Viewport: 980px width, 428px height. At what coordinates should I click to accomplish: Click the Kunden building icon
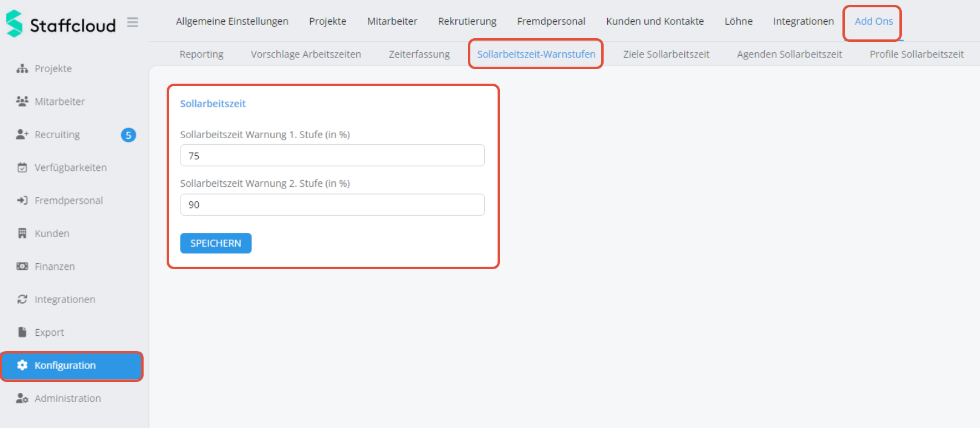[22, 233]
